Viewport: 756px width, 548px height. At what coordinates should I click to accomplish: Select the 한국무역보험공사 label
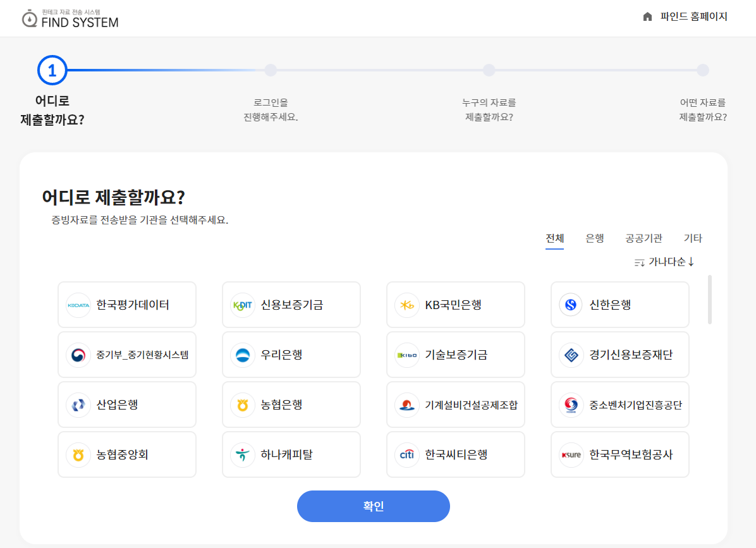coord(631,455)
